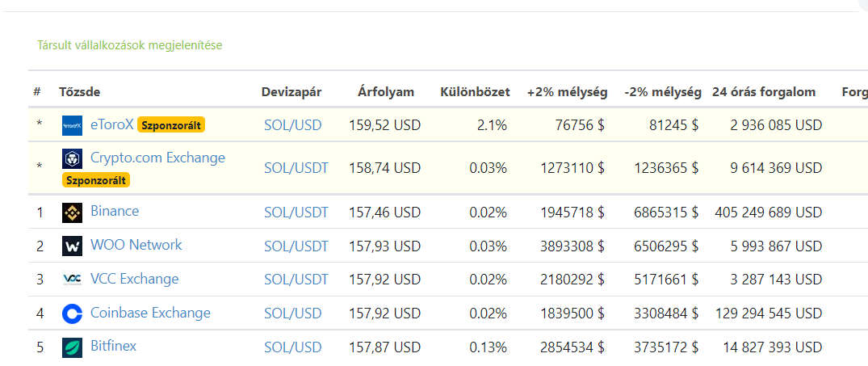Click the WOO Network logo icon
The width and height of the screenshot is (868, 366).
(72, 246)
